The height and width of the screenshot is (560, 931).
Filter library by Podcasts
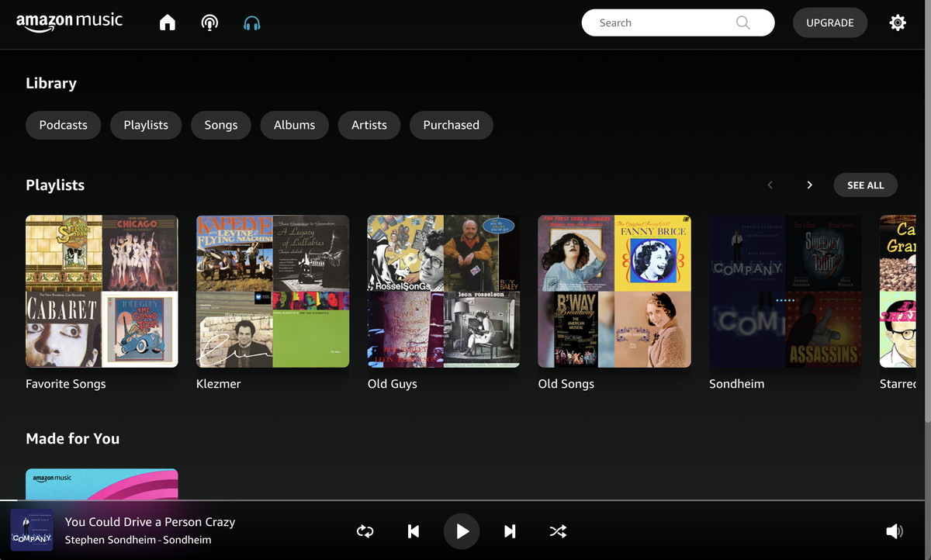coord(64,125)
